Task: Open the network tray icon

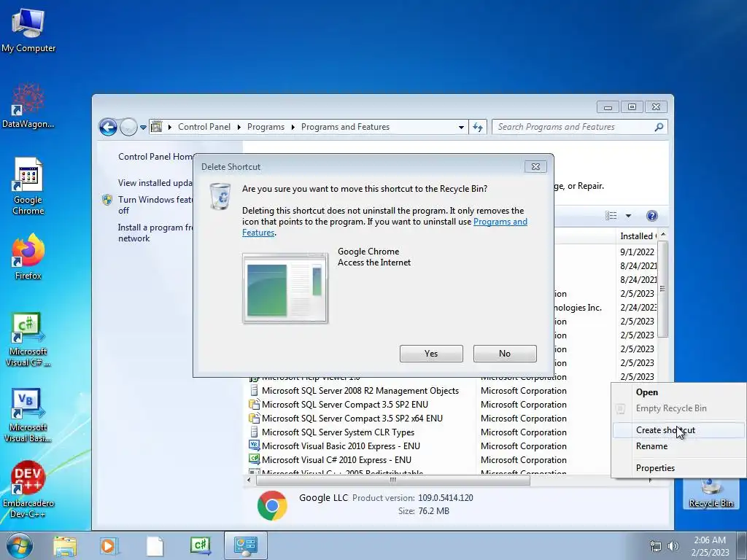Action: [656, 545]
